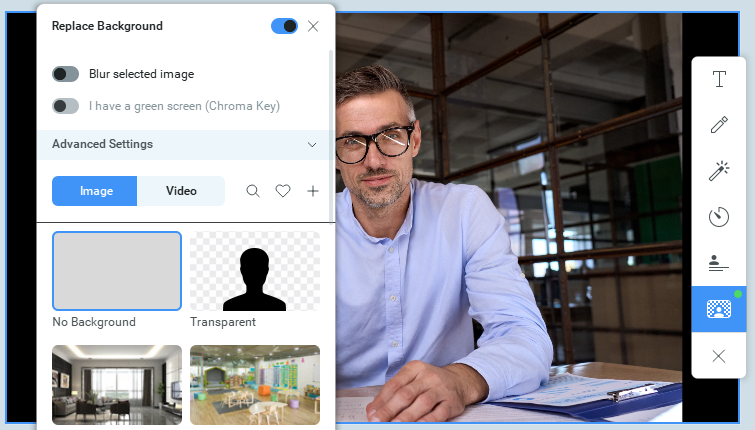Enable the green screen Chroma Key toggle
755x430 pixels.
(66, 106)
